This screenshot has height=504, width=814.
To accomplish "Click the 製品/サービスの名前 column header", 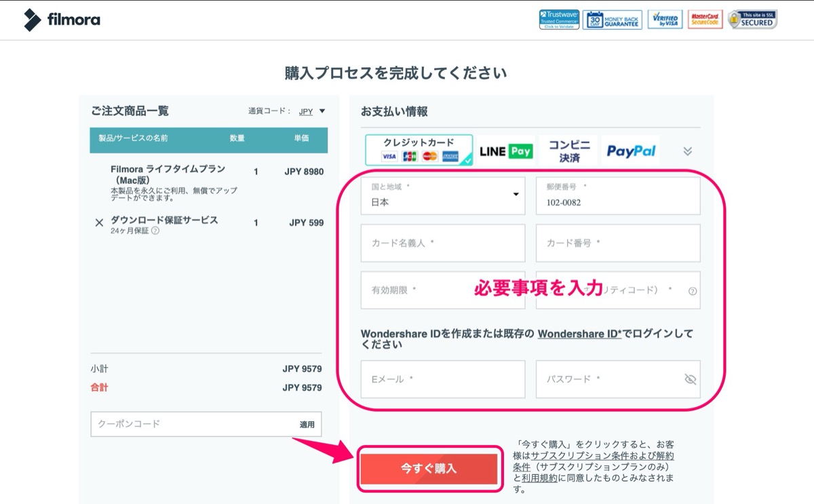I will pyautogui.click(x=133, y=138).
